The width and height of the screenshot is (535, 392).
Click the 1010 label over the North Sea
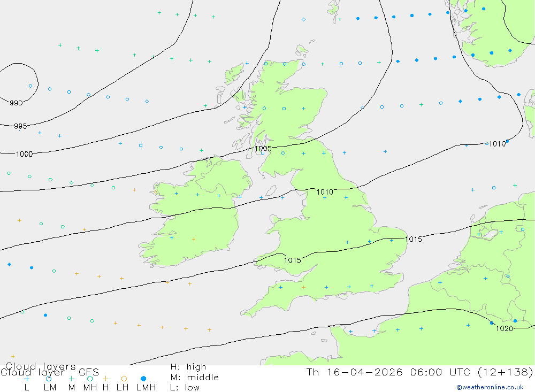[x=498, y=144]
